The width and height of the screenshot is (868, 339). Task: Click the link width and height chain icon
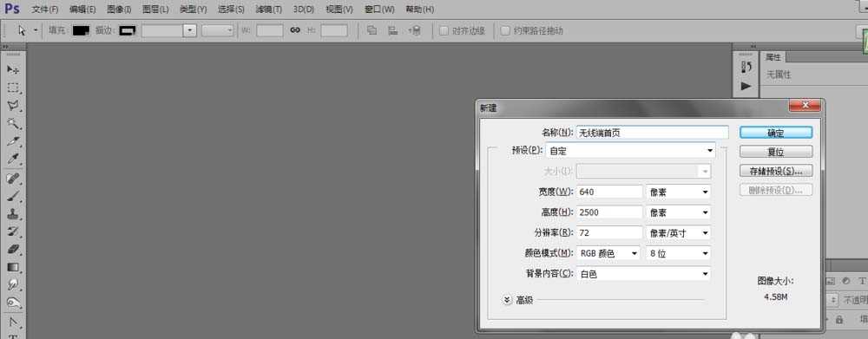[x=295, y=30]
